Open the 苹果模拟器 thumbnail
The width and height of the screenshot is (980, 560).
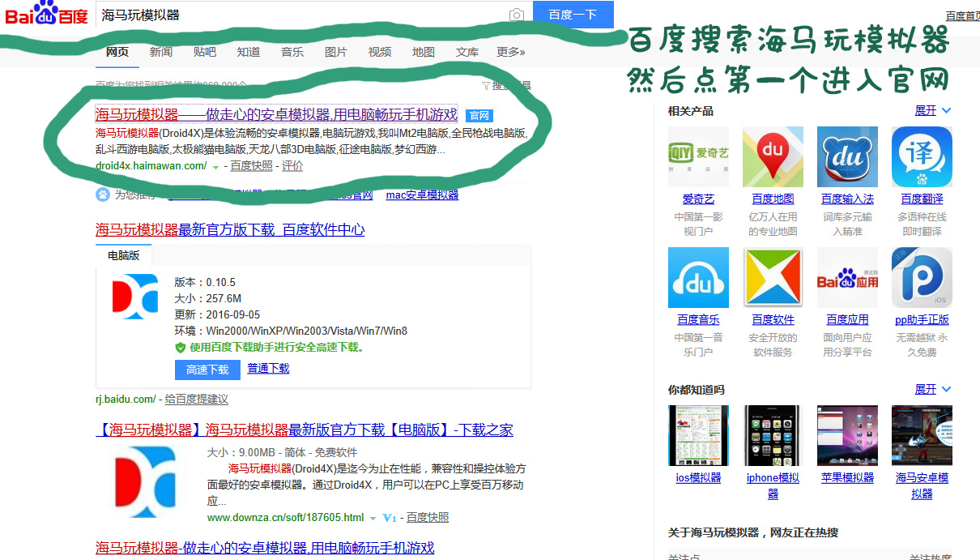tap(847, 435)
